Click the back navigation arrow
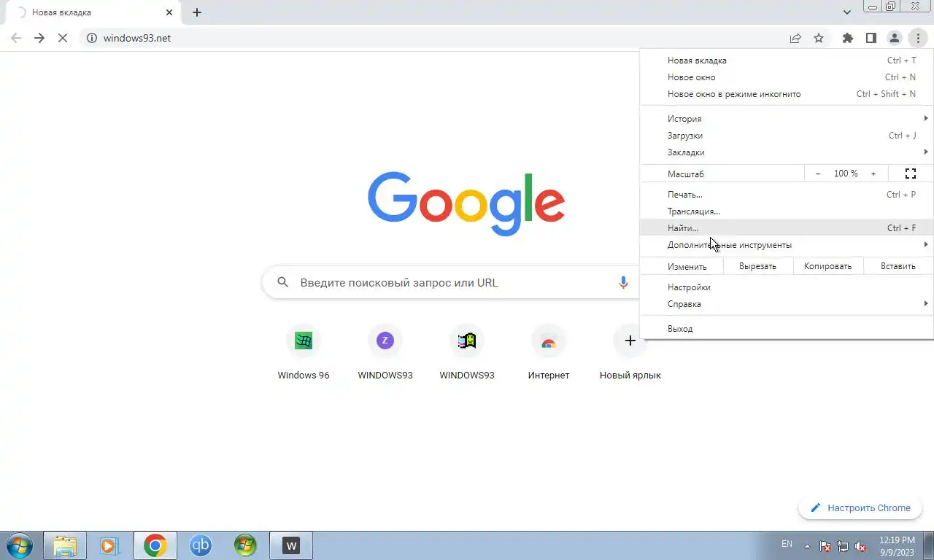The width and height of the screenshot is (934, 560). [x=16, y=38]
